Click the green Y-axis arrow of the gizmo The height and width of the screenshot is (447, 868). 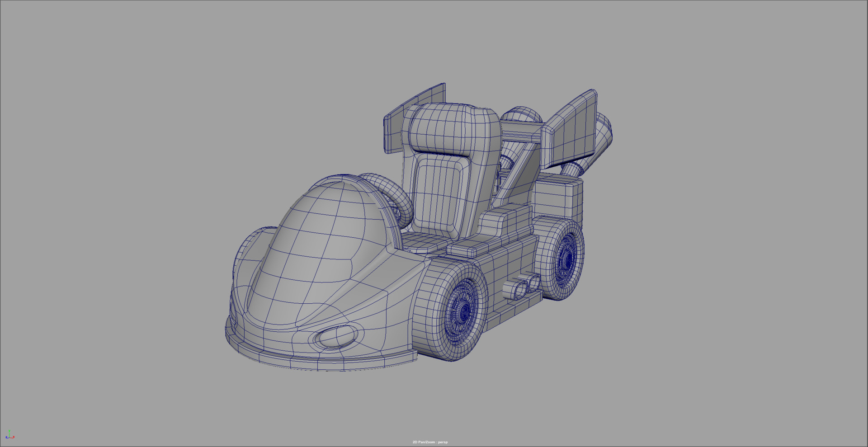tap(9, 432)
